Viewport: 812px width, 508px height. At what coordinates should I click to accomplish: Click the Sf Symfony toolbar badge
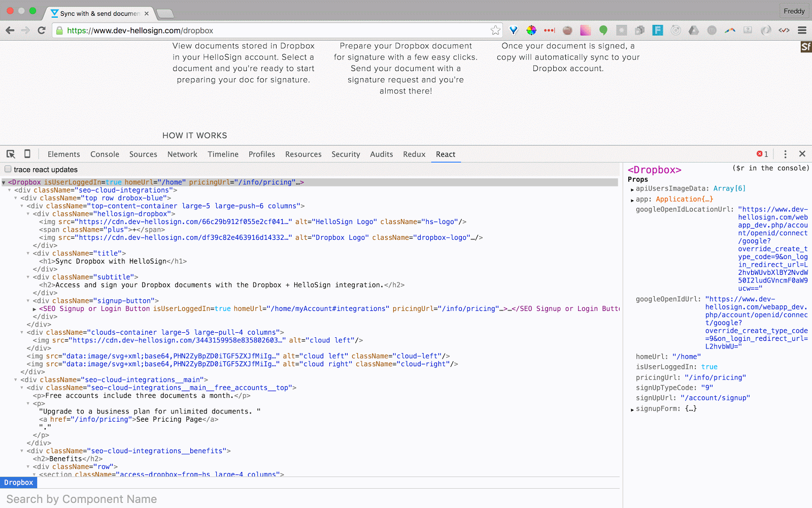806,47
